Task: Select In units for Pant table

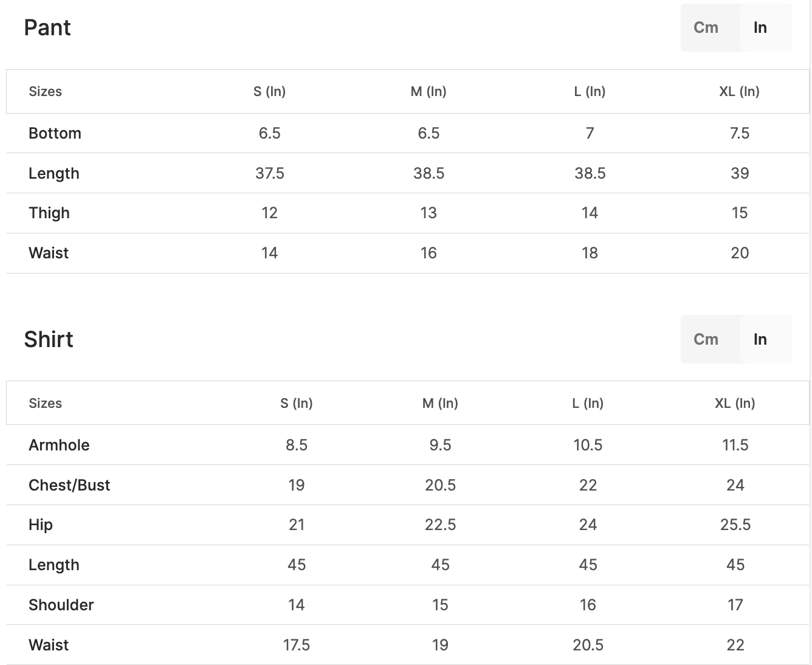Action: [760, 27]
